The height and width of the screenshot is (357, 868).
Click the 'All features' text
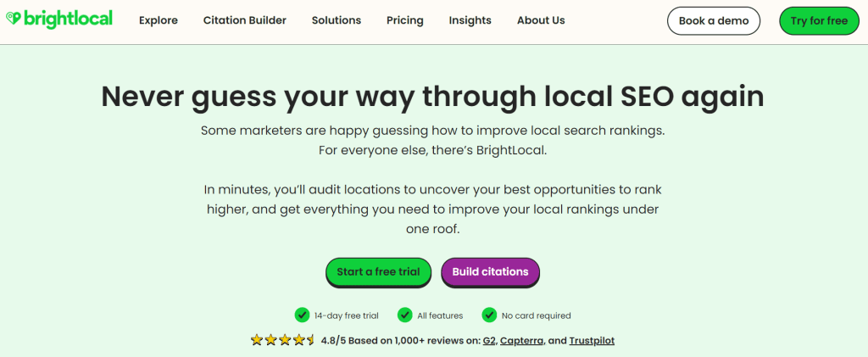[x=440, y=315]
